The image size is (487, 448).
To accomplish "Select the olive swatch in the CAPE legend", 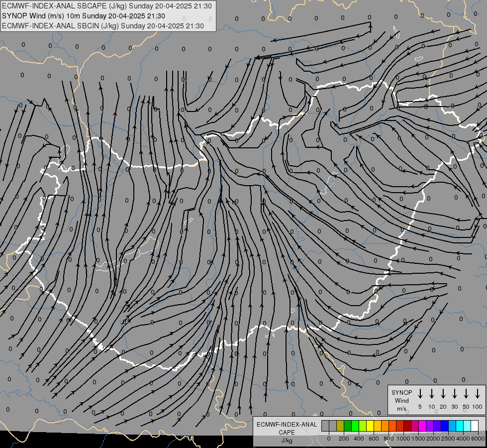I will coord(340,426).
